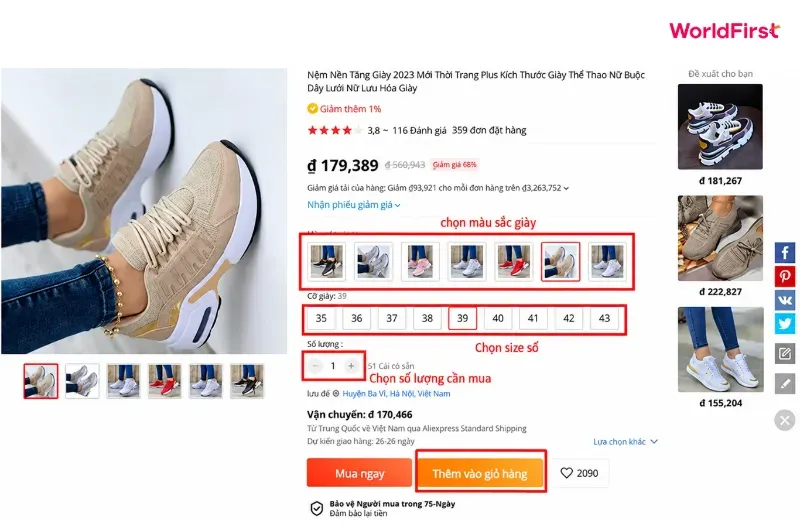This screenshot has width=800, height=527.
Task: Tweet product with Twitter bird icon
Action: click(x=785, y=324)
